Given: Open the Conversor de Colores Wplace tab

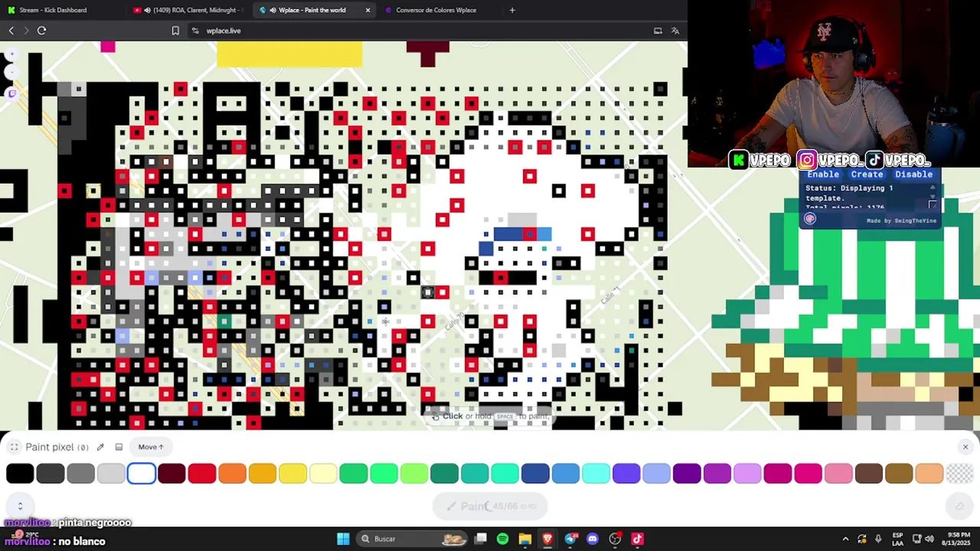Looking at the screenshot, I should (x=436, y=10).
